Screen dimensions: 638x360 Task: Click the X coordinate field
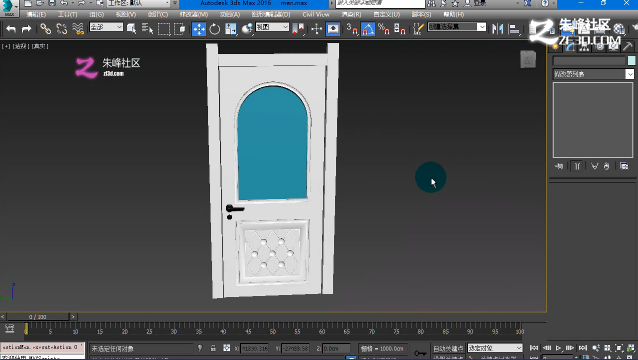tap(254, 348)
